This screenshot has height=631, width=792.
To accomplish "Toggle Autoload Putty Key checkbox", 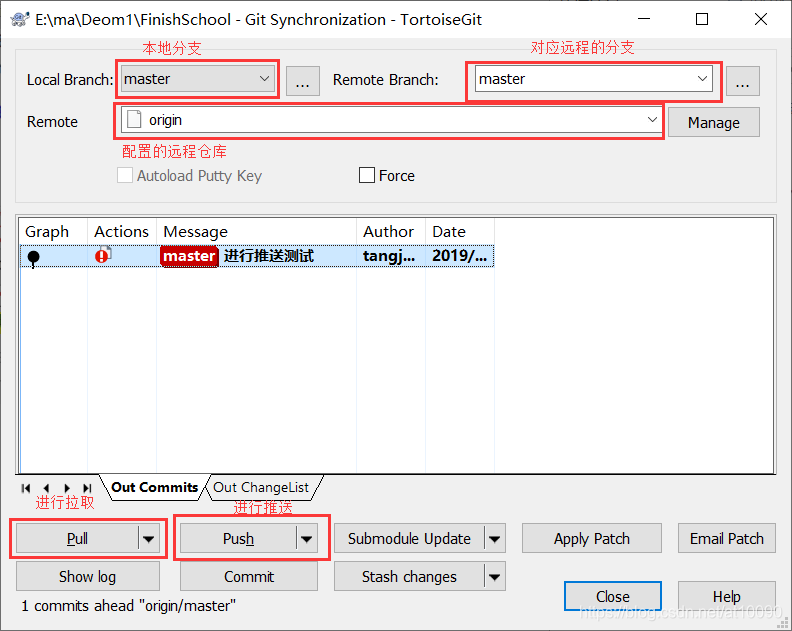I will [125, 175].
